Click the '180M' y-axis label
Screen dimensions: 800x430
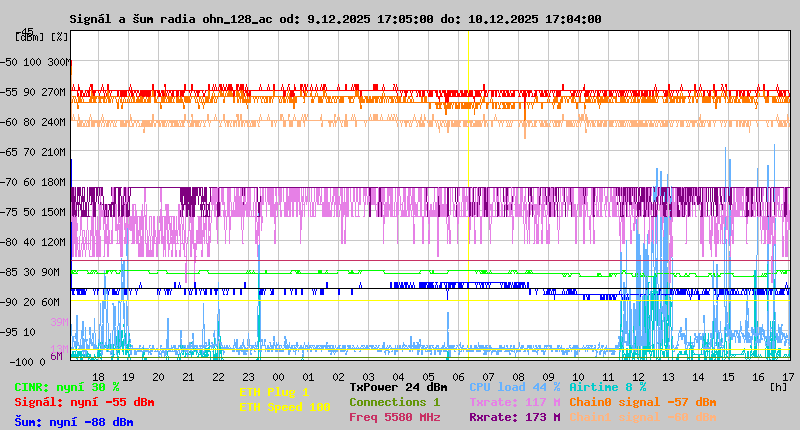click(56, 182)
